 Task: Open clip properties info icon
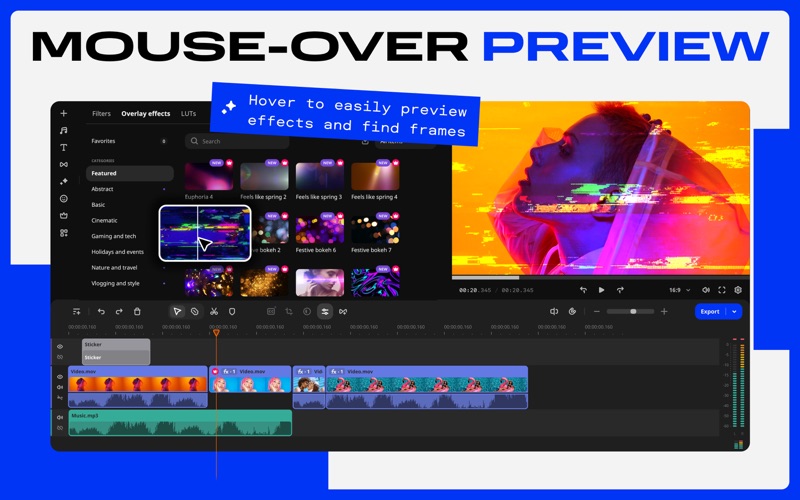(307, 311)
